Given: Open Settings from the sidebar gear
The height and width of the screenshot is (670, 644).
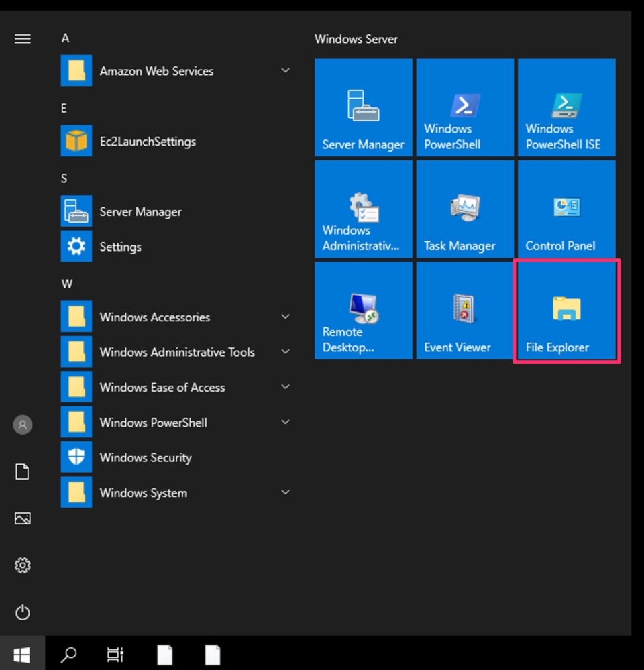Looking at the screenshot, I should coord(22,565).
